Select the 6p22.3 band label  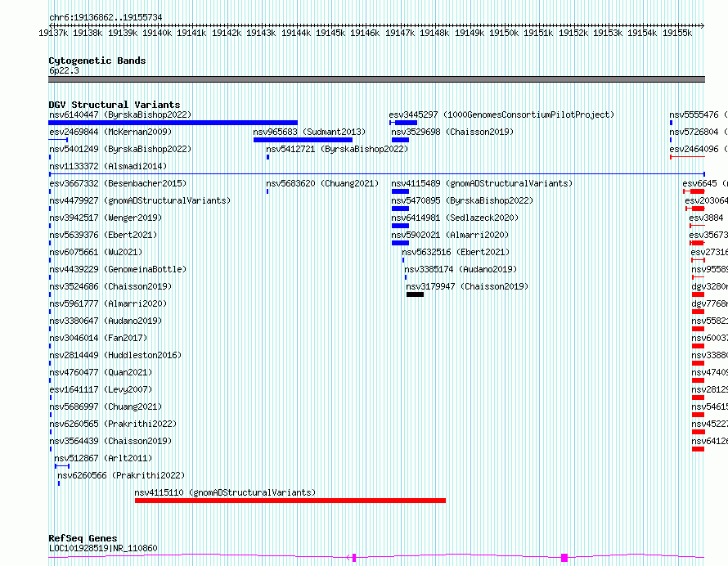[64, 70]
